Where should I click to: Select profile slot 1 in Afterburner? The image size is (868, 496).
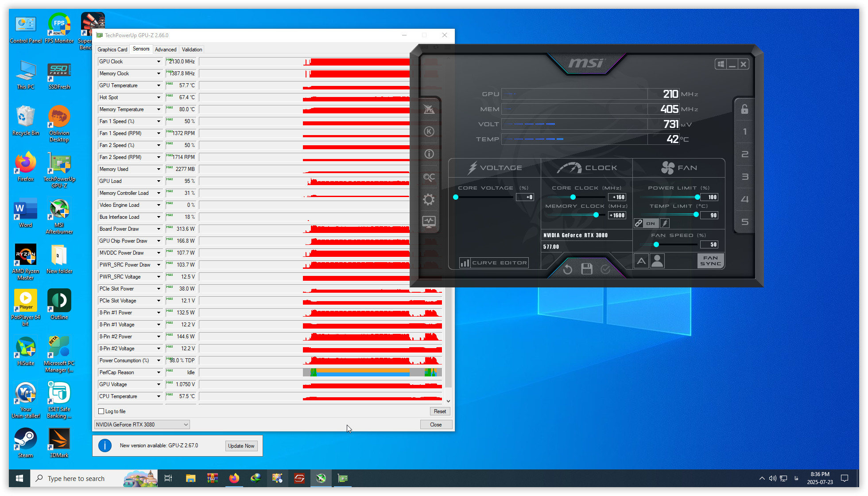744,132
